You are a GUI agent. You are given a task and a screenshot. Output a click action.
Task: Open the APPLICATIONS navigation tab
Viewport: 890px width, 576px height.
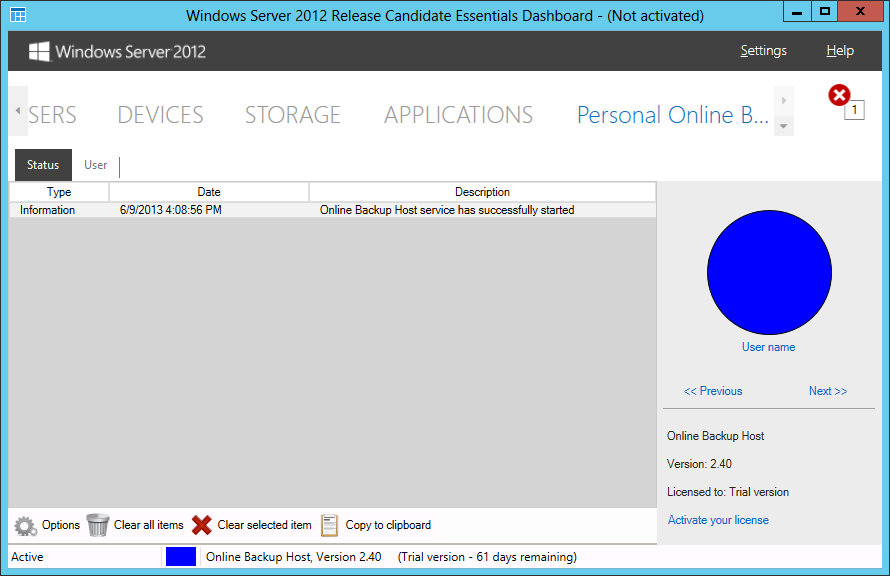tap(458, 115)
